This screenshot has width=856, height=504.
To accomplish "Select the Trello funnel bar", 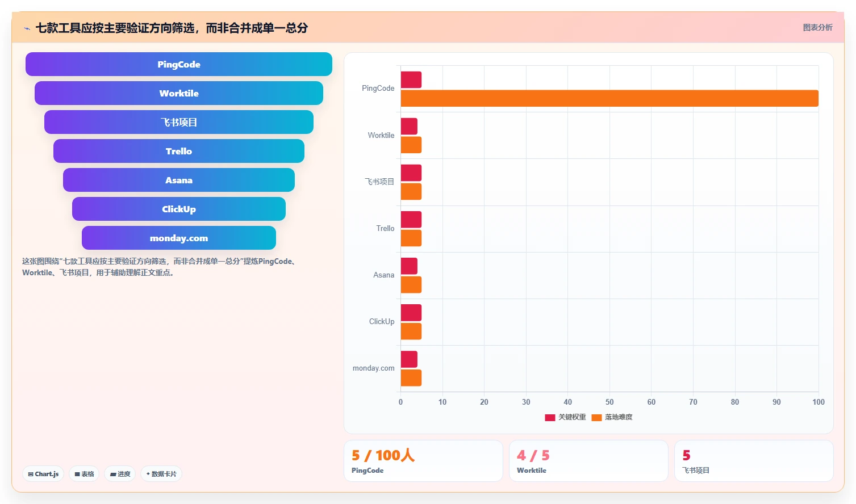I will click(179, 151).
